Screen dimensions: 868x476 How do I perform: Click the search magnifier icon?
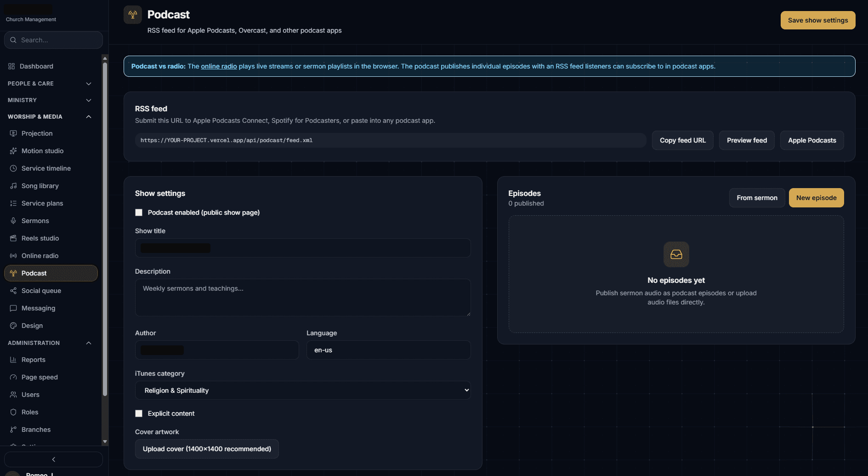click(13, 40)
